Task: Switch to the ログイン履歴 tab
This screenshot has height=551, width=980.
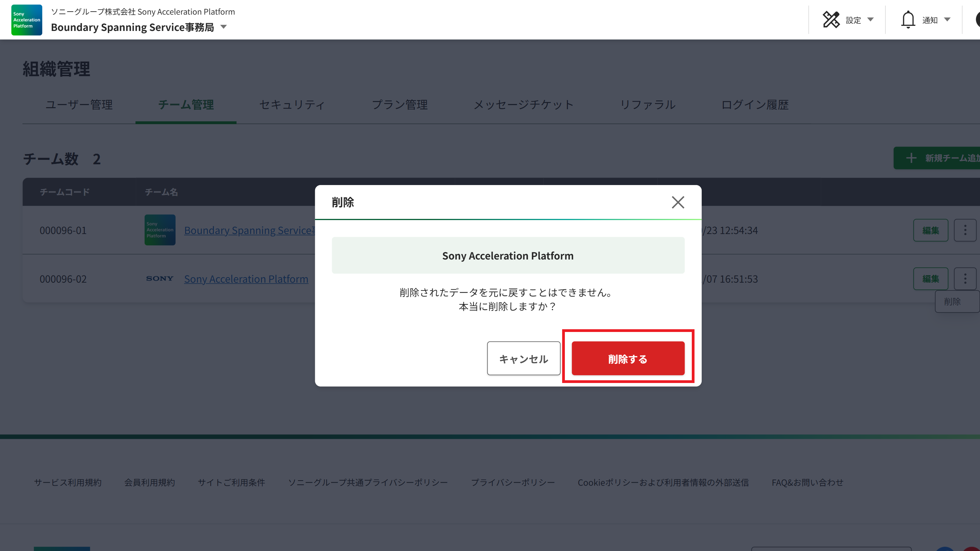Action: [x=755, y=104]
